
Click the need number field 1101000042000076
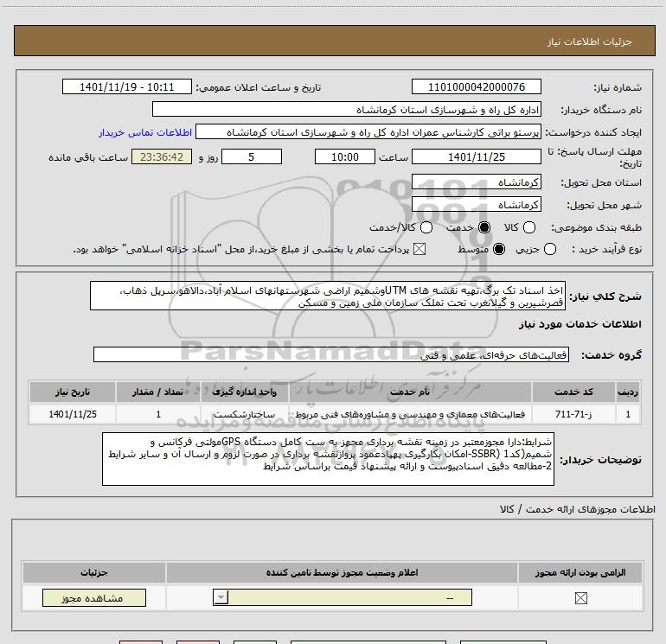coord(476,86)
